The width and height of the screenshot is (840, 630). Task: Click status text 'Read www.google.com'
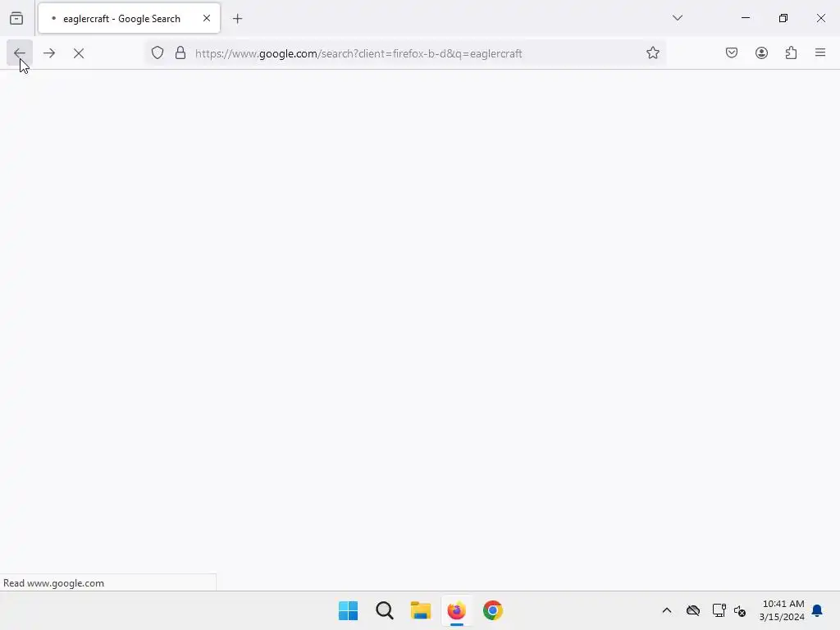coord(53,583)
